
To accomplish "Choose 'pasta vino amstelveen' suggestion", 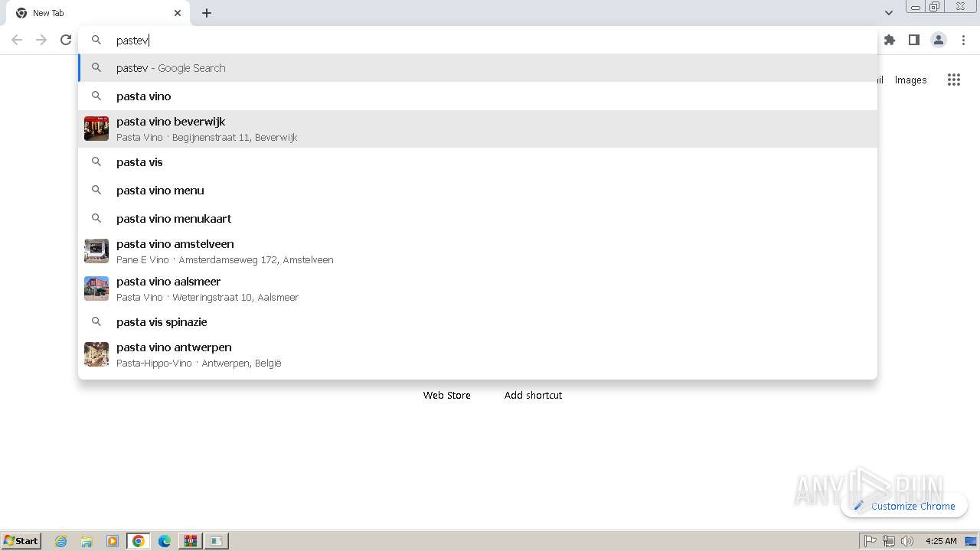I will (478, 251).
